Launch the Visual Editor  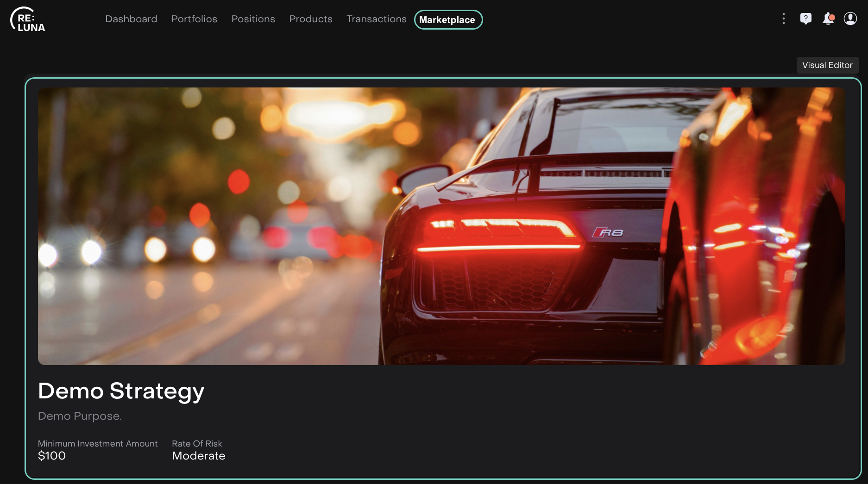point(827,65)
